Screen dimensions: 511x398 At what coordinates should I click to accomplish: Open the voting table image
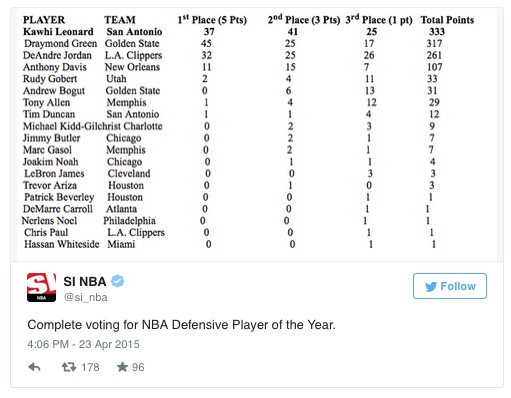click(x=257, y=135)
